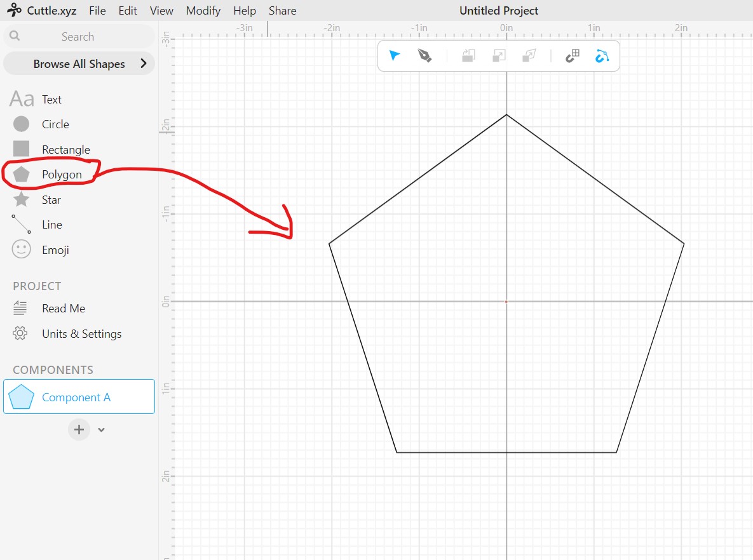Image resolution: width=753 pixels, height=560 pixels.
Task: Click the shape Search field
Action: pyautogui.click(x=79, y=37)
